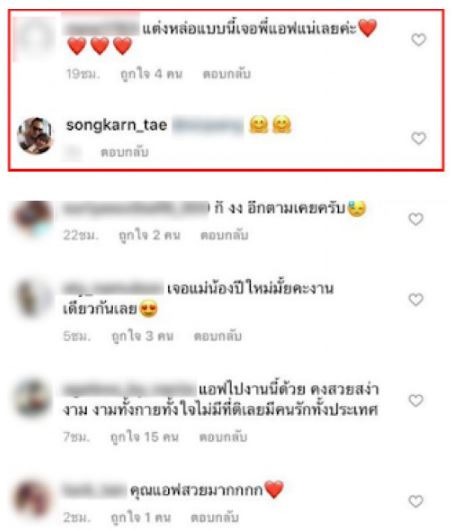Like the comment with four red hearts
Viewport: 455px width, 530px height.
pos(418,40)
